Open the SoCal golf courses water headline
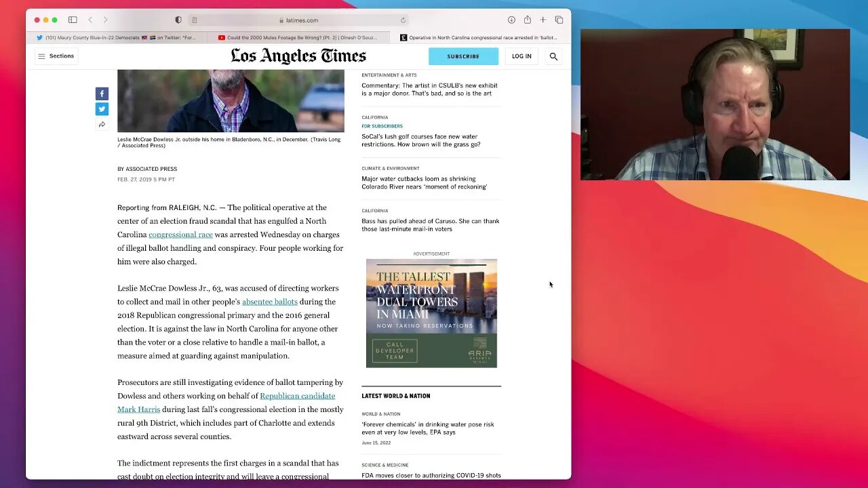This screenshot has width=868, height=488. point(420,140)
